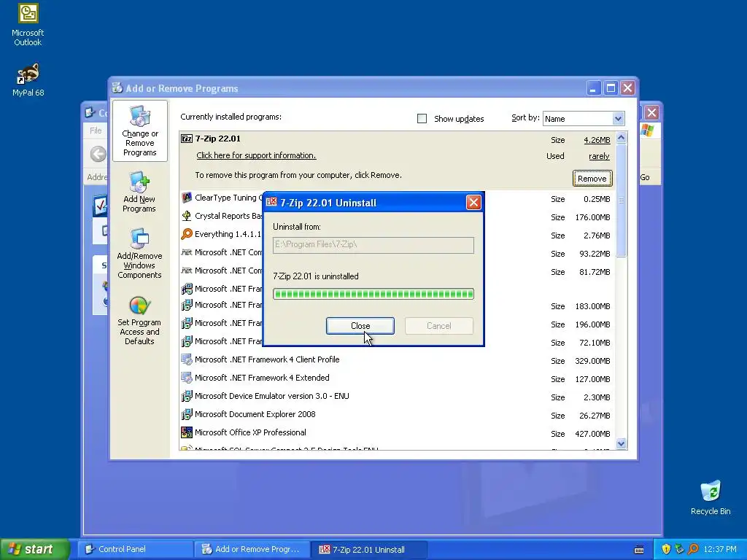Click the Microsoft Document Explorer 2008 icon

click(187, 414)
